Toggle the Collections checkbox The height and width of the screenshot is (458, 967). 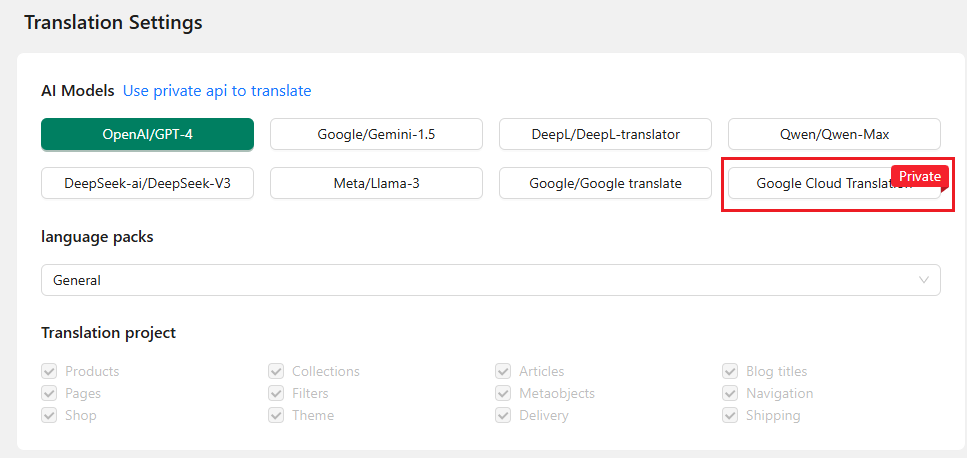coord(276,371)
